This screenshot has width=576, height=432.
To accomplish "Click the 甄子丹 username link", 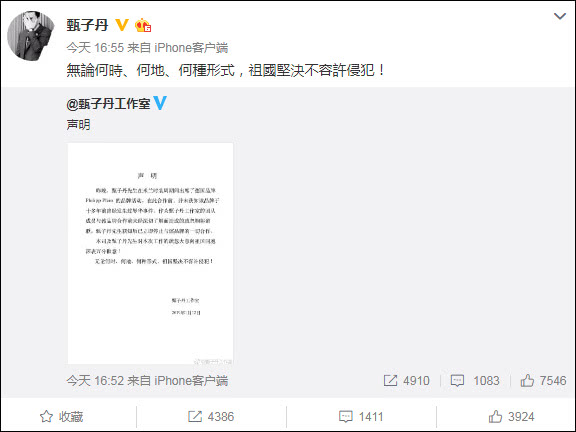I will pos(87,25).
